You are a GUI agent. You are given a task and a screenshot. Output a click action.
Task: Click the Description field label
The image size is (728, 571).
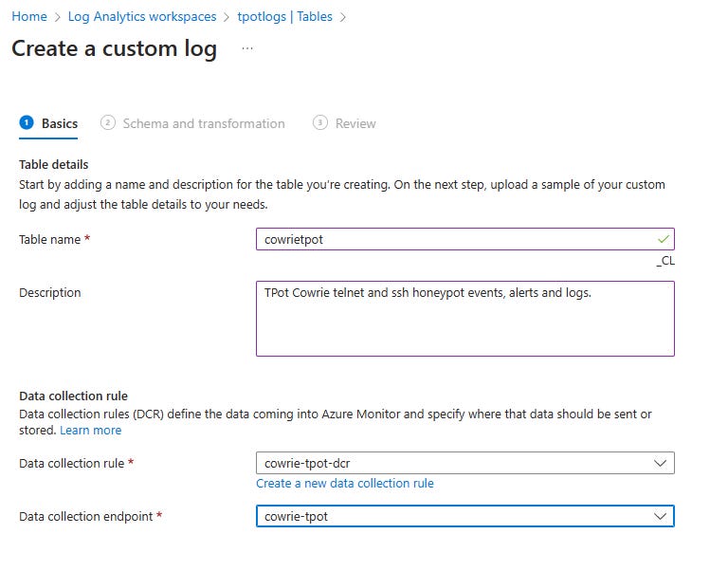(49, 293)
